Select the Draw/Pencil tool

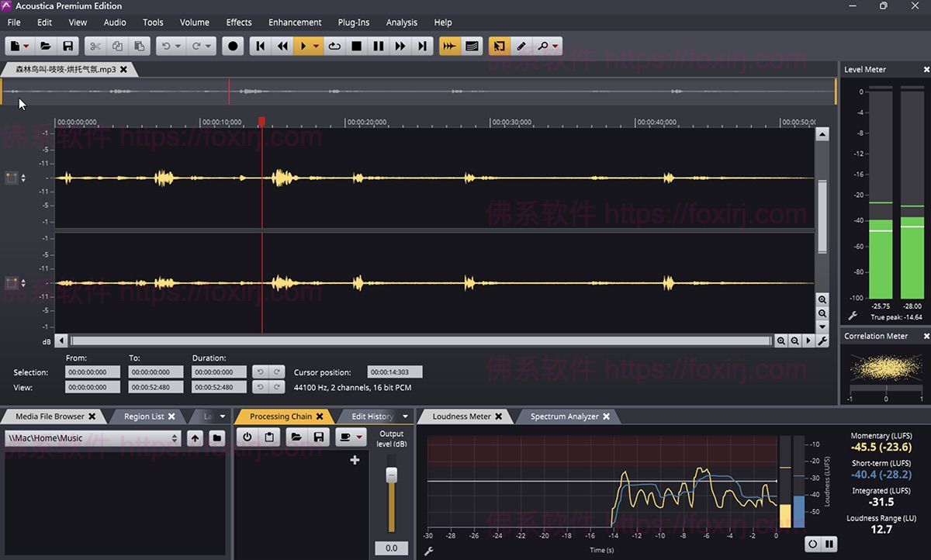coord(523,46)
